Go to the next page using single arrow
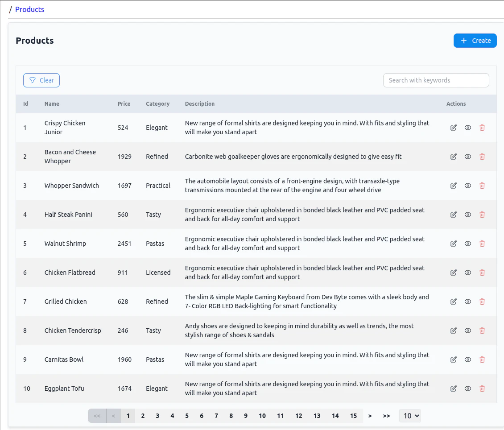The image size is (504, 430). tap(370, 416)
